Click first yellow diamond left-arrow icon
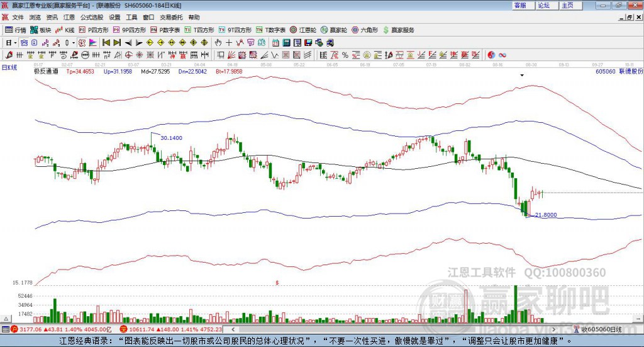644x347 pixels. click(x=150, y=43)
